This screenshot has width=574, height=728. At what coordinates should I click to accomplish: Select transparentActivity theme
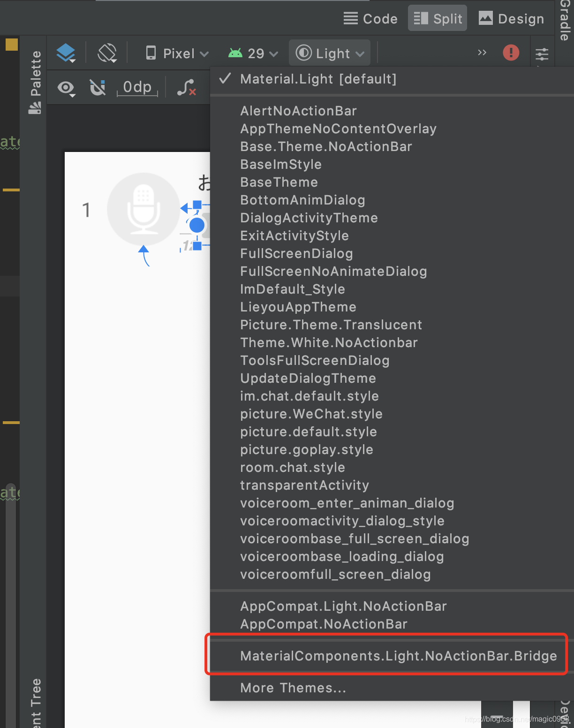tap(392, 485)
